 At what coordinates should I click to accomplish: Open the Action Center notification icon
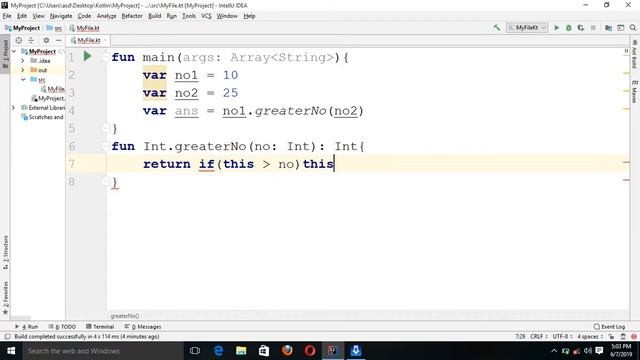coord(599,351)
